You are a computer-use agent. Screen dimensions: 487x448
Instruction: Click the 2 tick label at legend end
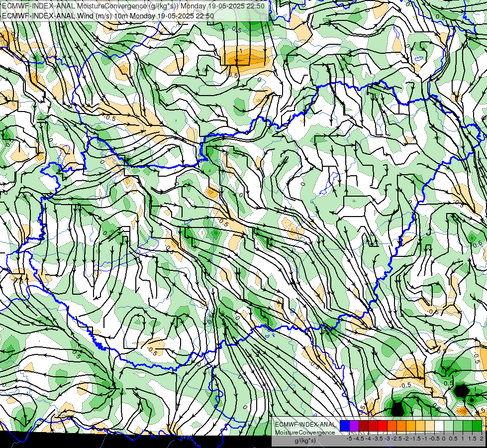[x=482, y=439]
